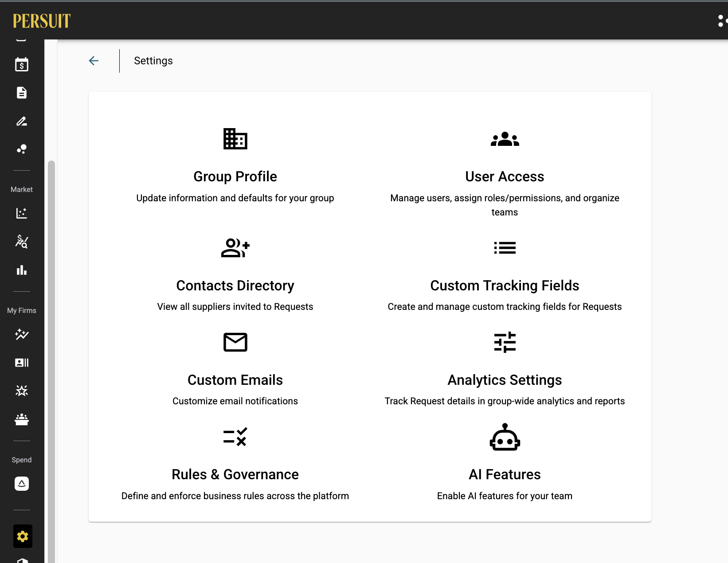Open the bubble chart sidebar icon
This screenshot has height=563, width=728.
(x=22, y=149)
